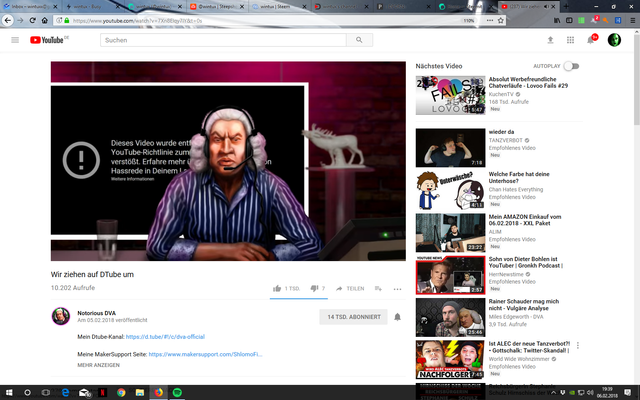
Task: Click the 14 TSD. ABONNIERT button
Action: coord(353,317)
